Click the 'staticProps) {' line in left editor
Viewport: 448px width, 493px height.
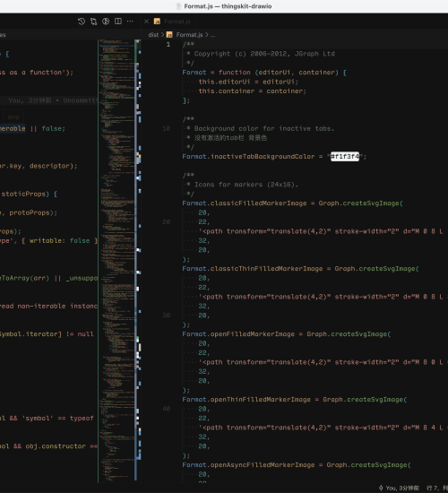[29, 194]
